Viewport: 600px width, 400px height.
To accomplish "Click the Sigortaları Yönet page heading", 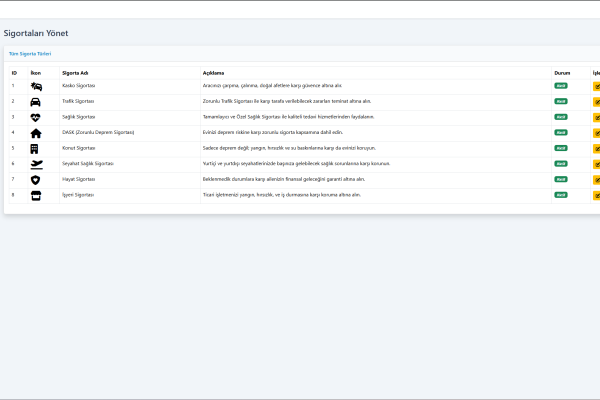I will click(x=36, y=33).
